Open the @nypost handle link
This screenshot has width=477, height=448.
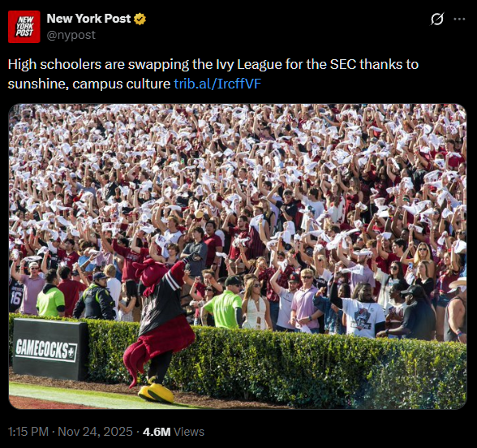pos(71,35)
